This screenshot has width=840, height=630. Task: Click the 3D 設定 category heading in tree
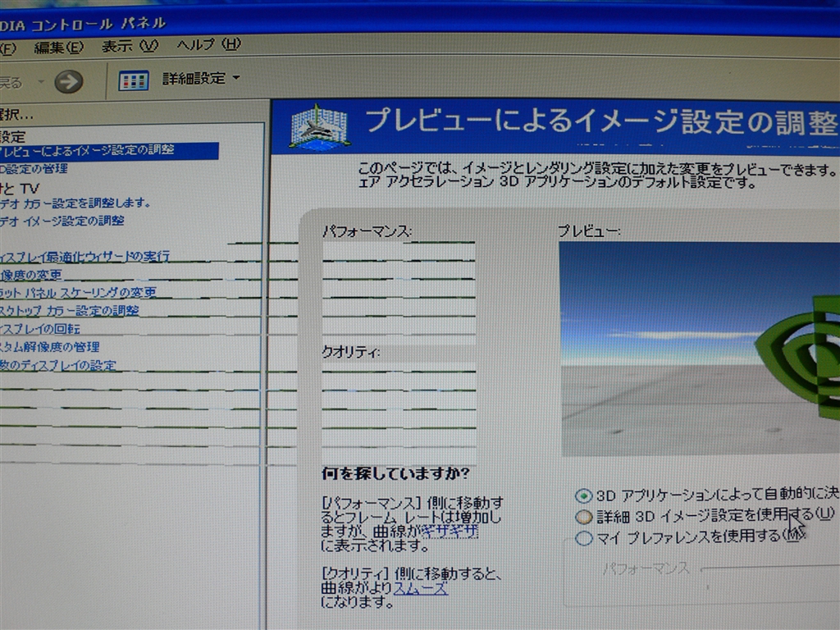pyautogui.click(x=13, y=136)
